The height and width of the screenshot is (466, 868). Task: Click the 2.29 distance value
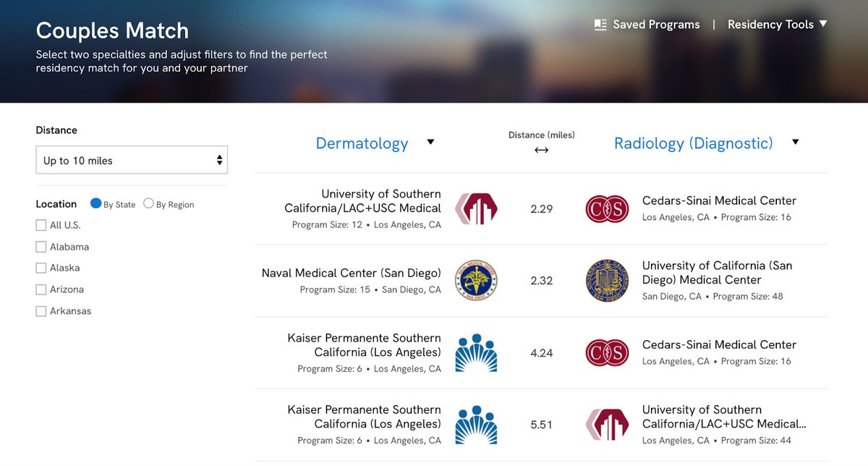point(541,209)
